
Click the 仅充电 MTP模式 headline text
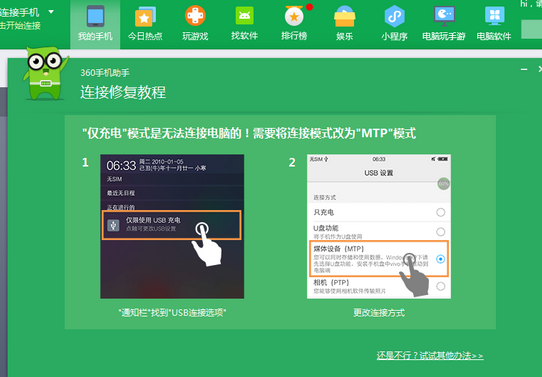249,133
